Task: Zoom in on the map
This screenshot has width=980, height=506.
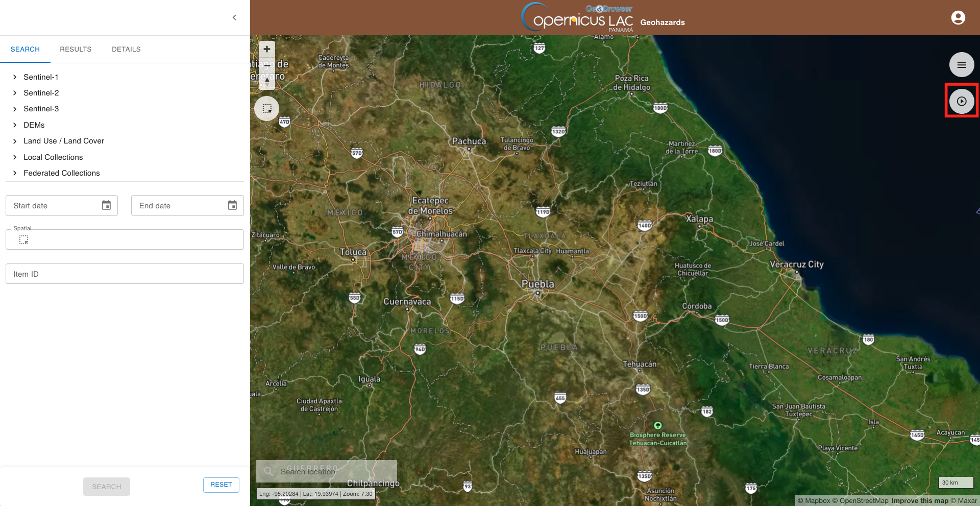Action: 267,49
